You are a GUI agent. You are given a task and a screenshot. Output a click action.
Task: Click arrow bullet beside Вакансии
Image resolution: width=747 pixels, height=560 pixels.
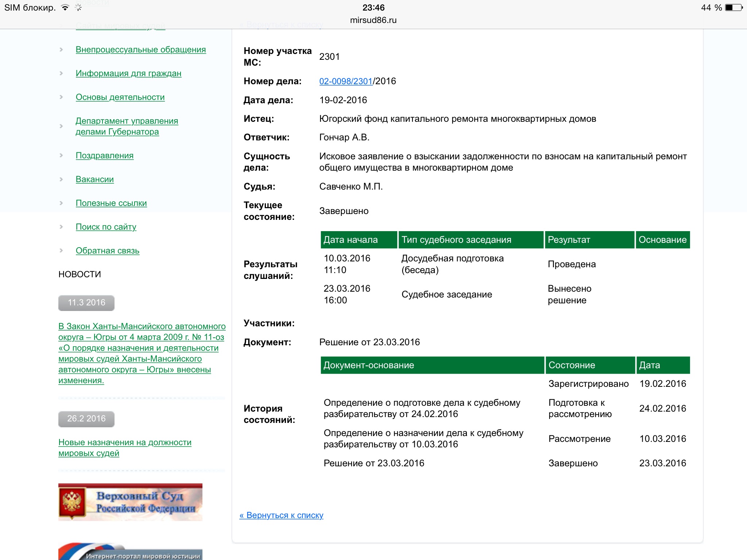[x=61, y=179]
